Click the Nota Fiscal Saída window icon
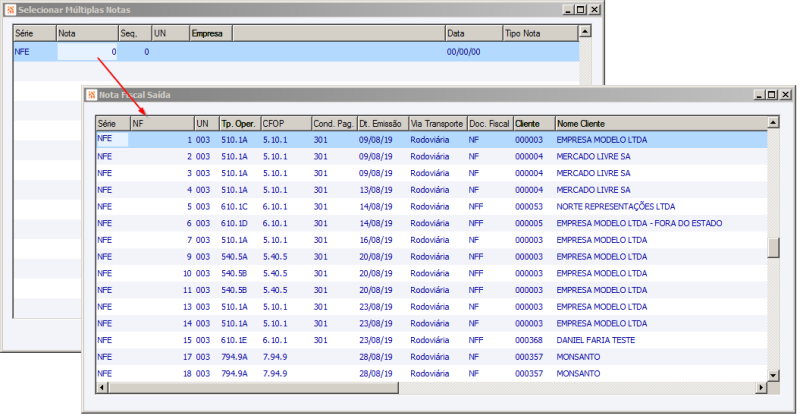Screen dimensions: 800x419 tap(90, 94)
